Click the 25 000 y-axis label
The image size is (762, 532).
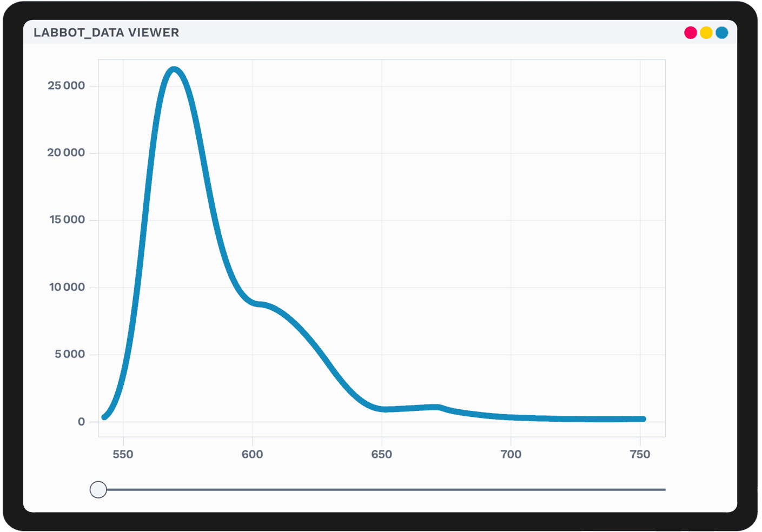point(66,85)
